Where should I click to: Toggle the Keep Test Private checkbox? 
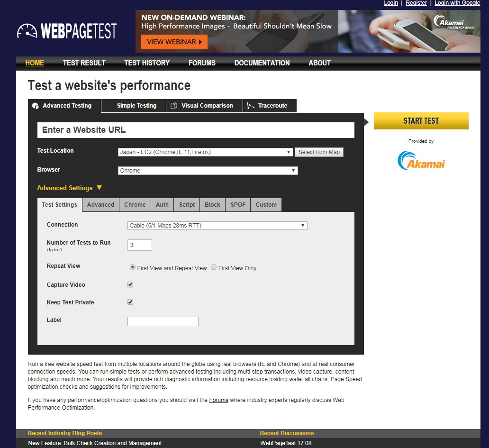click(x=130, y=302)
